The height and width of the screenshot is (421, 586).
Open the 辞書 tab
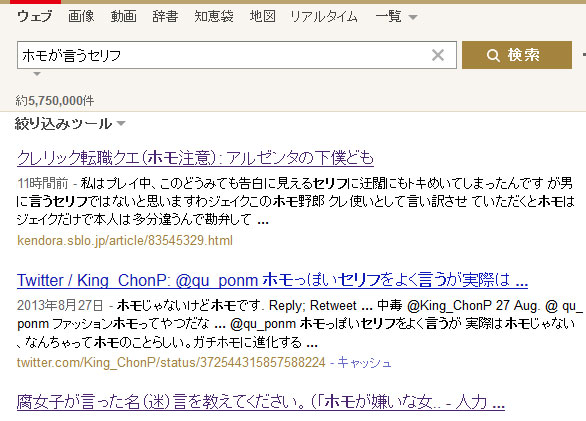[x=165, y=16]
